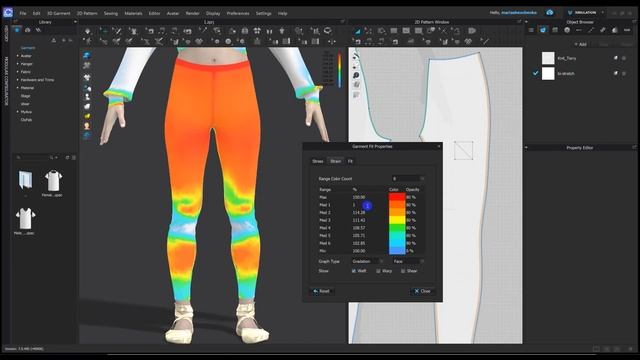Click the highlighted fit map icon in 3D window
Image resolution: width=640 pixels, height=360 pixels.
[87, 136]
